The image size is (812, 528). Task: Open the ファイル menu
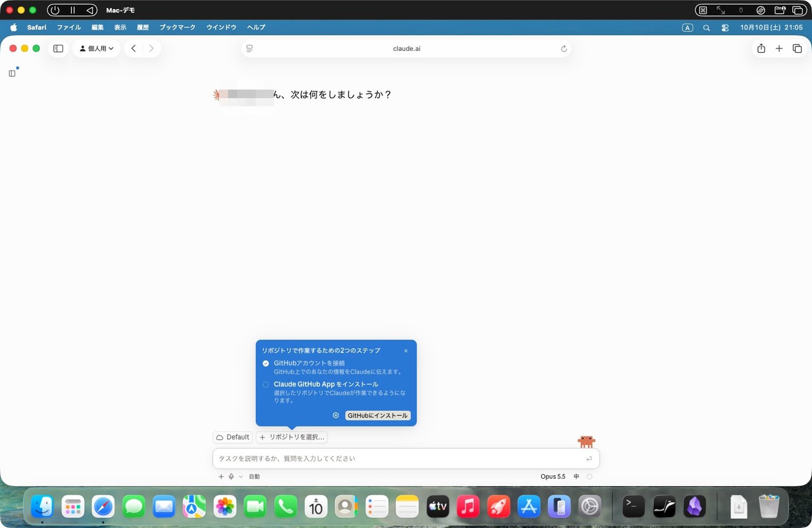pyautogui.click(x=69, y=27)
